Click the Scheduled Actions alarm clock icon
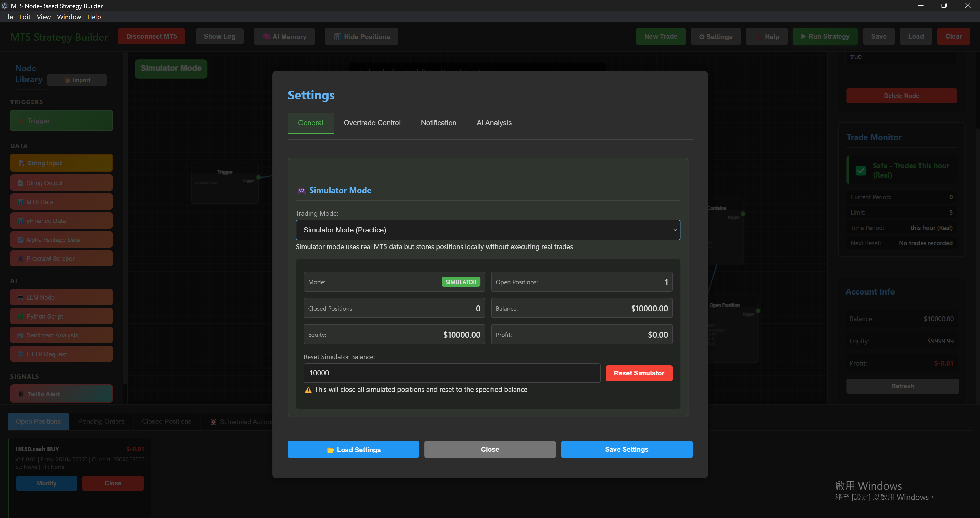 pyautogui.click(x=213, y=422)
